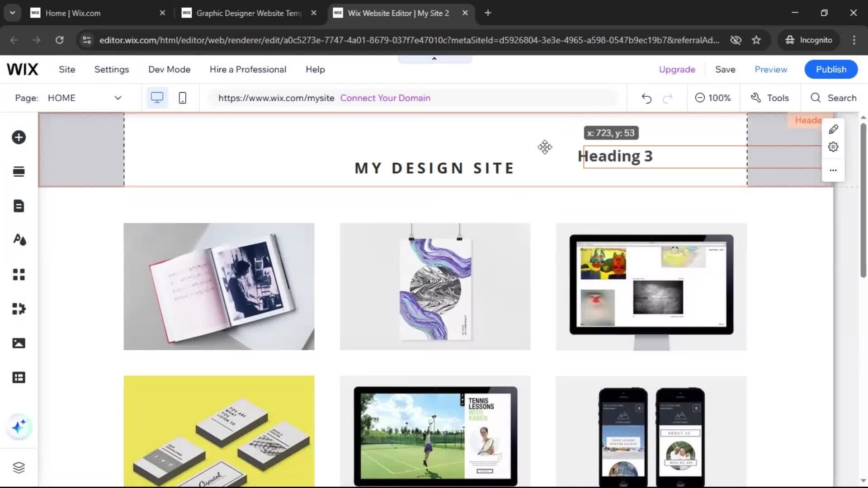Open the Add Section sidebar icon
868x488 pixels.
19,171
